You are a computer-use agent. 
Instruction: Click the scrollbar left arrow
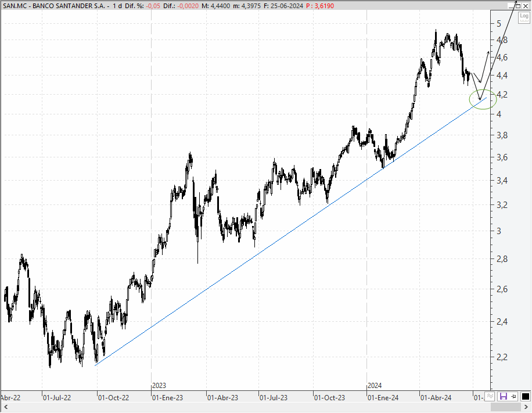(5, 407)
